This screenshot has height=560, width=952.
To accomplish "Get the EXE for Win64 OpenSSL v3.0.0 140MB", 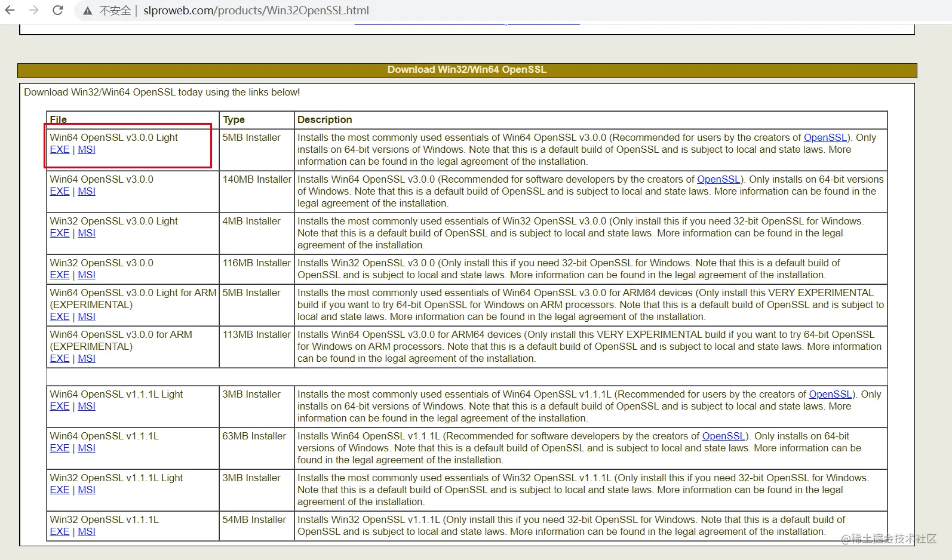I will pos(60,191).
